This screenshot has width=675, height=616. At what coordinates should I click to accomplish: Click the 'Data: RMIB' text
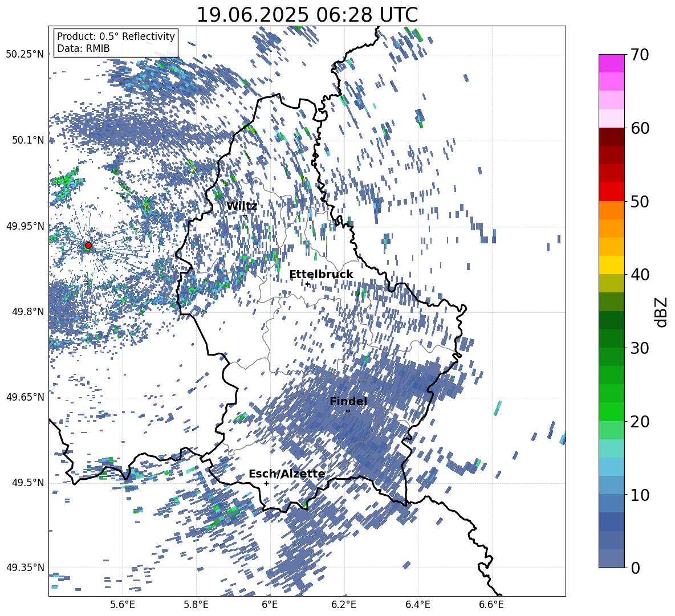pos(83,48)
